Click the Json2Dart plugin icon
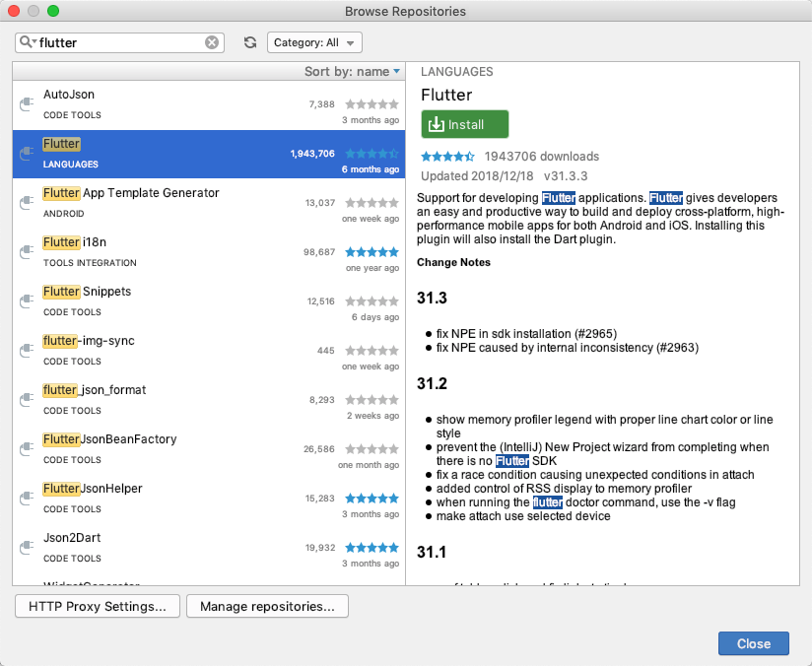 pos(27,547)
